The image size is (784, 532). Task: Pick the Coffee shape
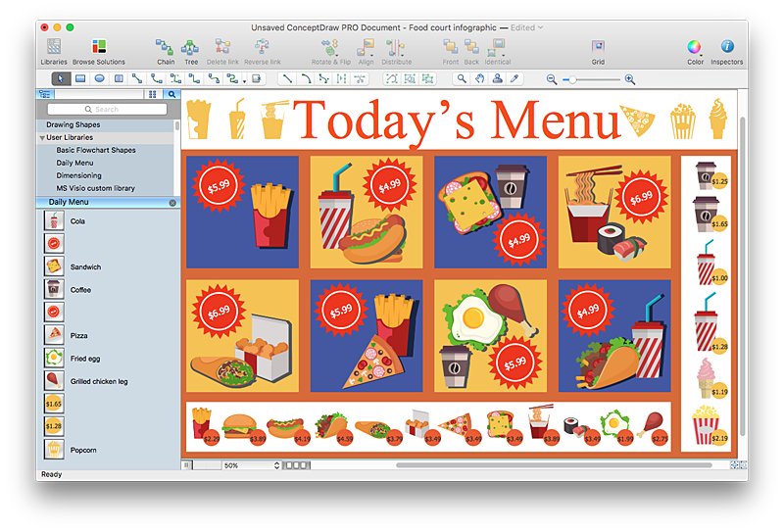click(x=54, y=289)
